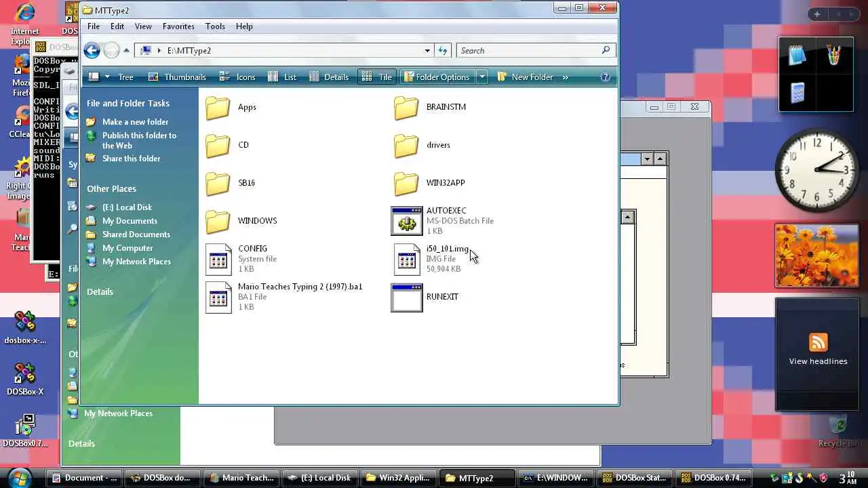The image size is (868, 488).
Task: Select the DOSBox-X desktop icon
Action: pos(25,380)
